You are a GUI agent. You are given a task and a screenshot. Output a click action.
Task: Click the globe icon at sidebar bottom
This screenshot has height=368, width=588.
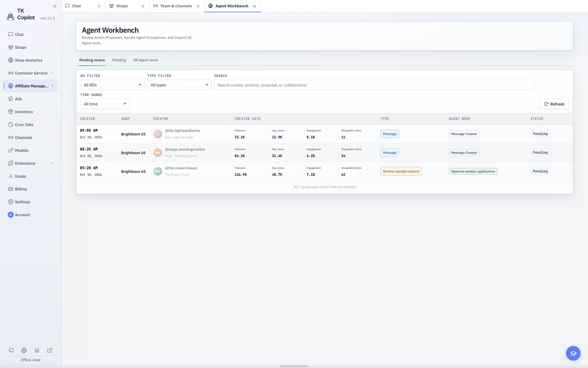pyautogui.click(x=24, y=350)
